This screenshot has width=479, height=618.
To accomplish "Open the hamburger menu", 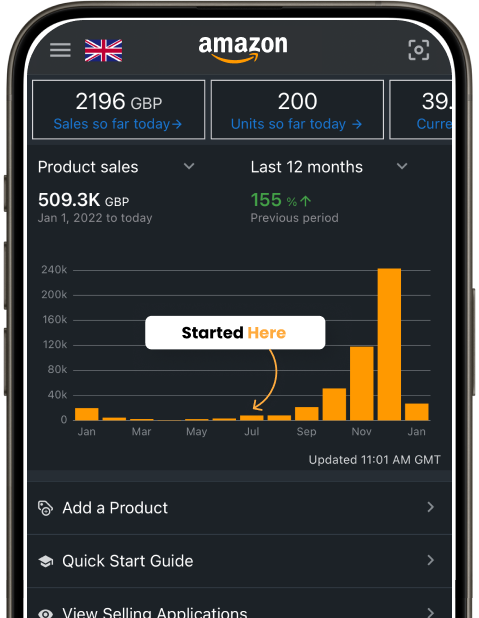I will 60,50.
